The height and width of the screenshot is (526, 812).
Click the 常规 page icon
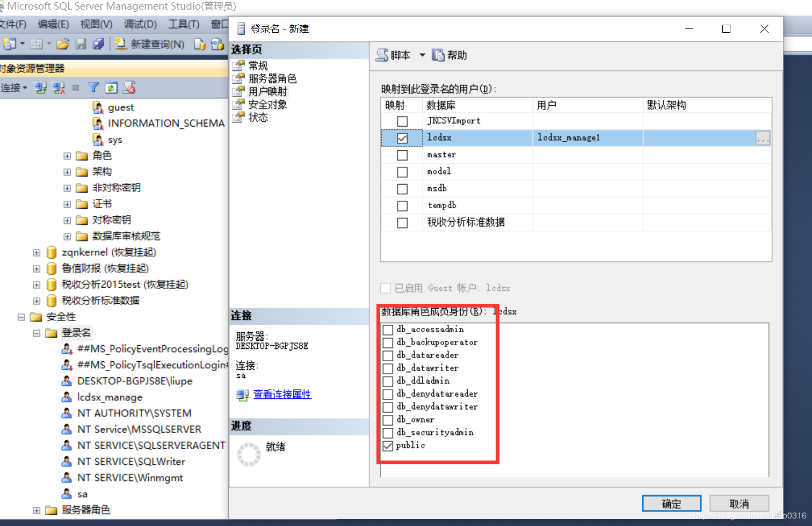point(238,65)
